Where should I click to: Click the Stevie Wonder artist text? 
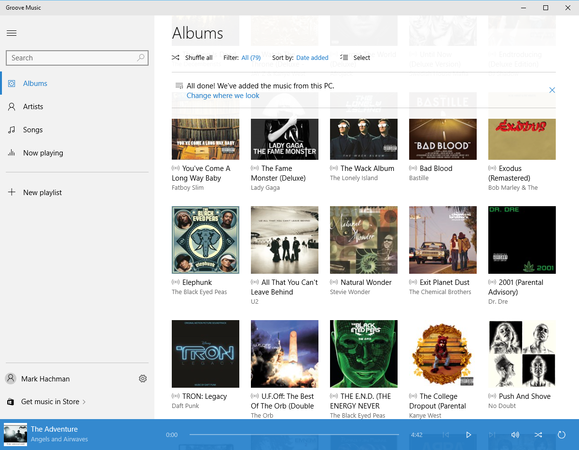(350, 292)
